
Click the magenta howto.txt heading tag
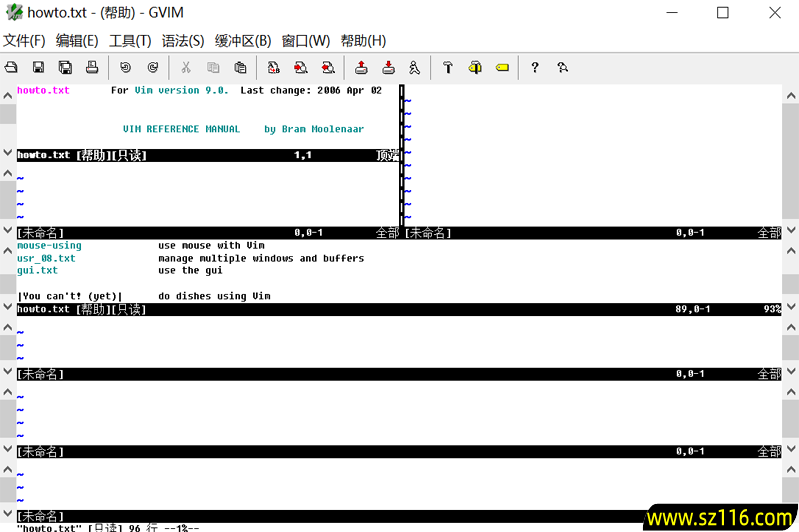[43, 90]
